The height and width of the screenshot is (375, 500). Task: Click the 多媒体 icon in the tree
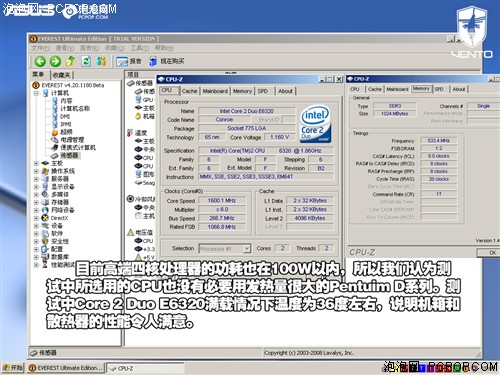coord(45,194)
